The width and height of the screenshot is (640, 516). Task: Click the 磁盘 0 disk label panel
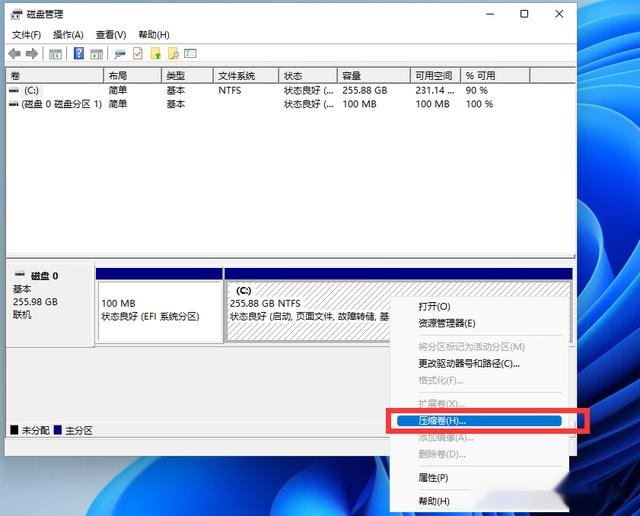(50, 305)
